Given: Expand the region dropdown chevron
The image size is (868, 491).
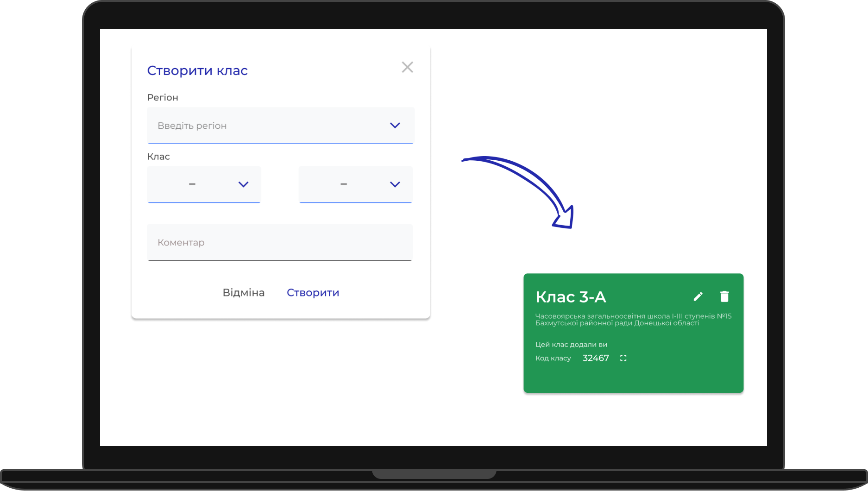Looking at the screenshot, I should pos(395,126).
